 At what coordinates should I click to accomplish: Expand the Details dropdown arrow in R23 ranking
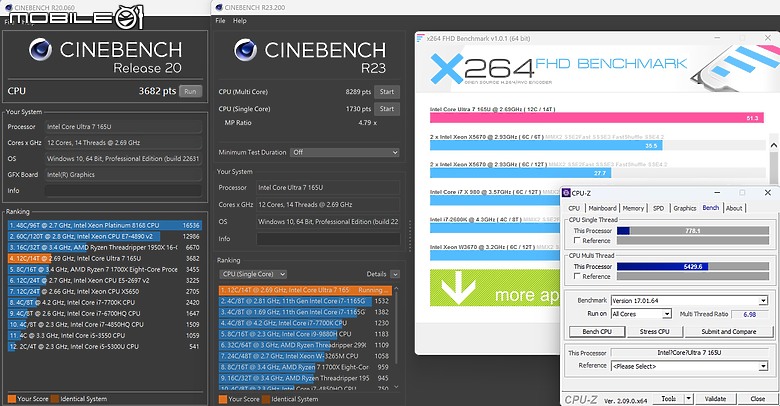click(395, 274)
